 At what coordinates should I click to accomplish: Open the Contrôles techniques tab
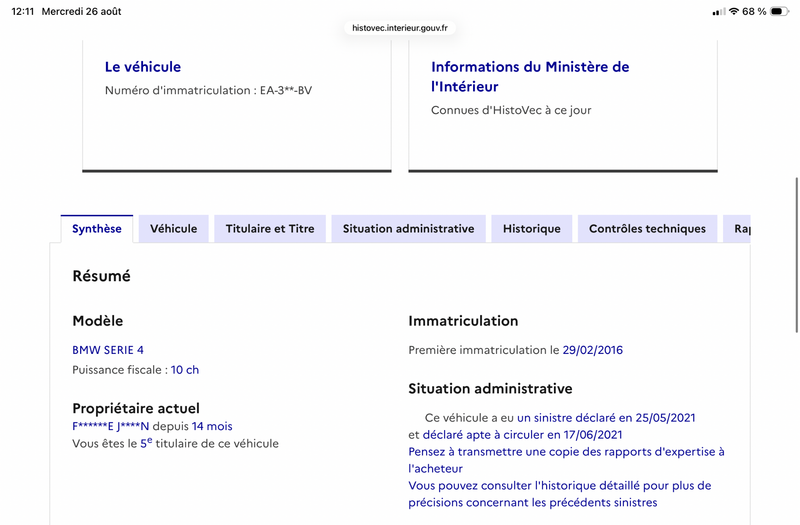647,229
